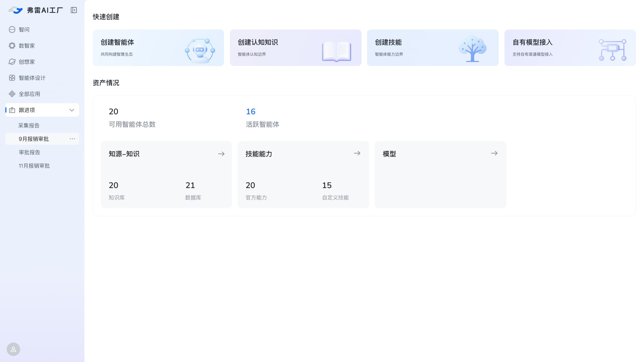Viewport: 644px width, 362px height.
Task: Collapse the sidebar with the panel icon
Action: click(74, 10)
